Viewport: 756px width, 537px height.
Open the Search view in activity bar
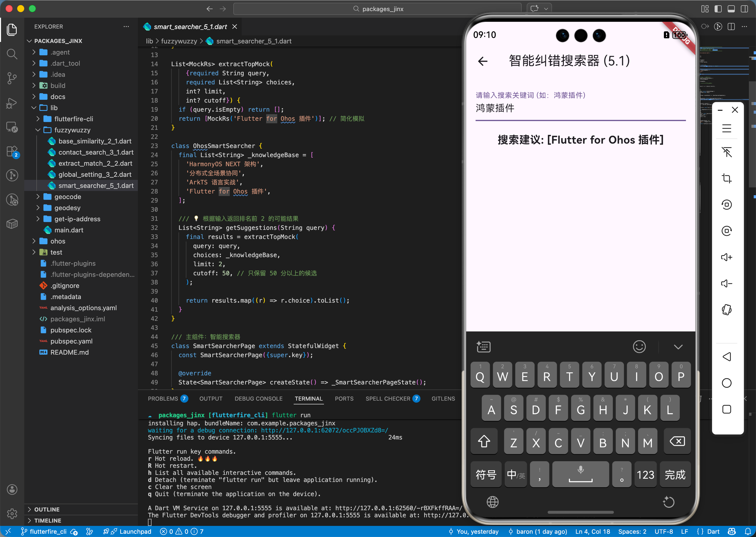coord(12,54)
